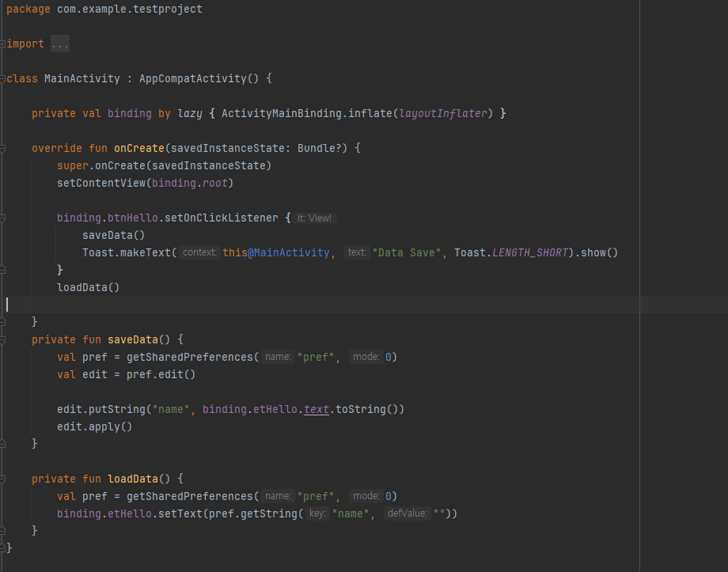Click the import keyword
The width and height of the screenshot is (728, 572).
click(25, 44)
